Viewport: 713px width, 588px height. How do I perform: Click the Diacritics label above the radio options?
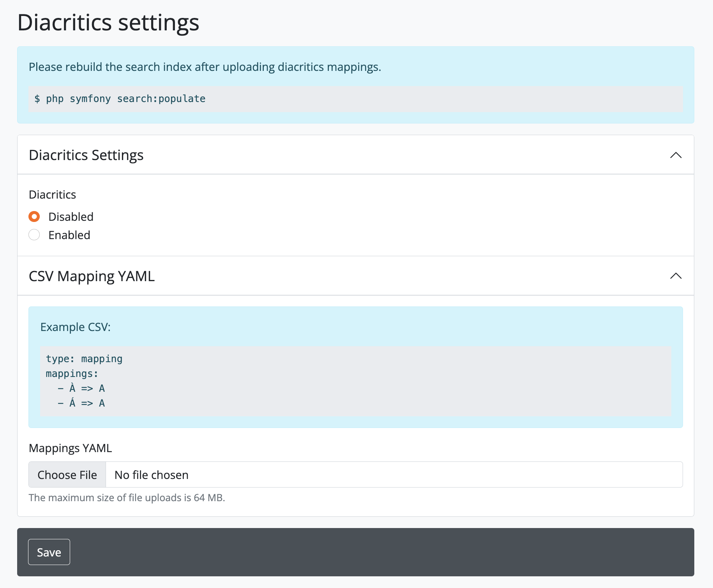tap(53, 195)
